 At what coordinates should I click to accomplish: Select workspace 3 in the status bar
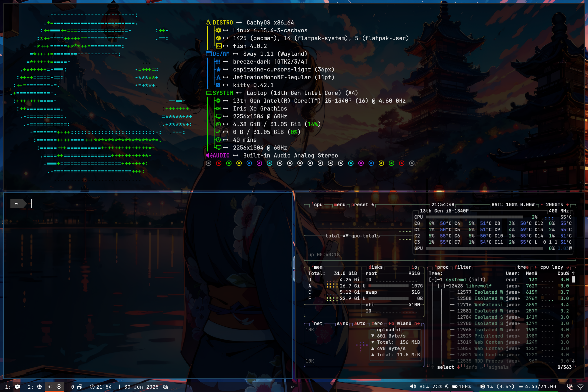tap(54, 387)
